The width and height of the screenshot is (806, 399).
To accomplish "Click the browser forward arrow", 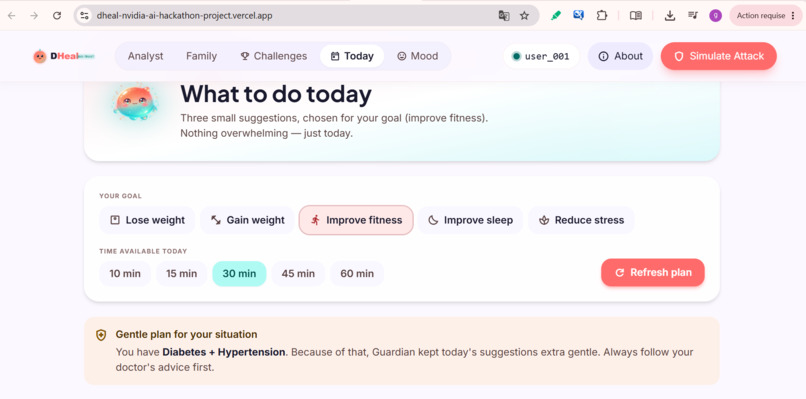I will (34, 15).
